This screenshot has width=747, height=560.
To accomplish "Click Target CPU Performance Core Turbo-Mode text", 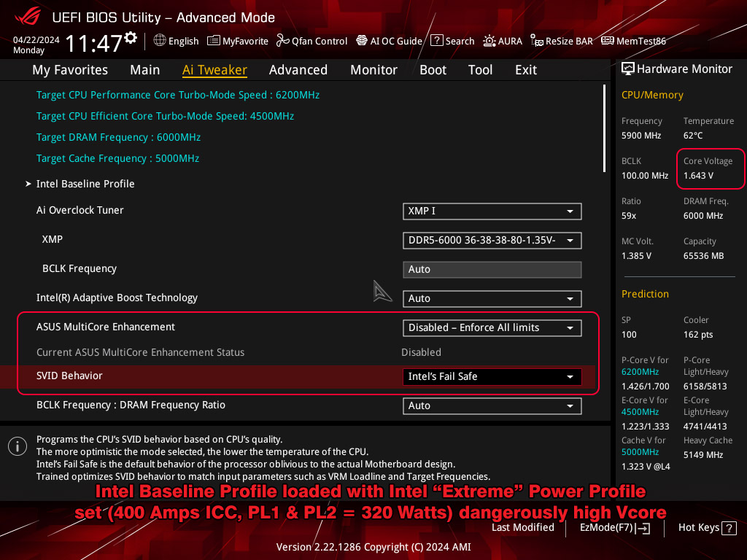I will [x=178, y=95].
